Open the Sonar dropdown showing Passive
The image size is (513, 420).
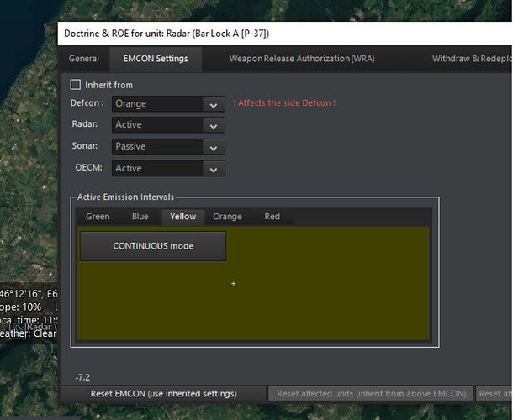[168, 146]
